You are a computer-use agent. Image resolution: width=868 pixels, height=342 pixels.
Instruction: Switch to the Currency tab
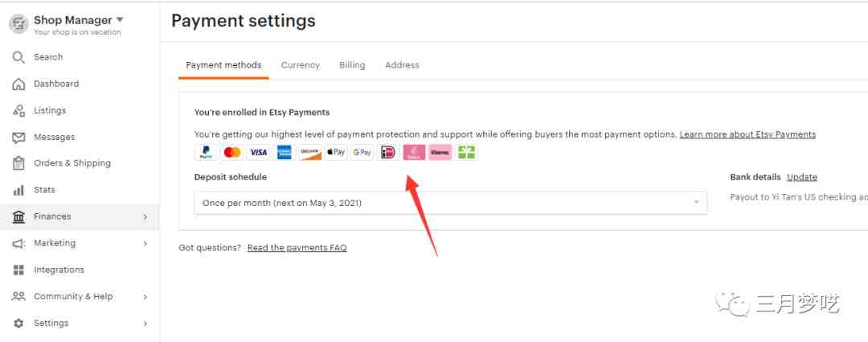tap(301, 65)
